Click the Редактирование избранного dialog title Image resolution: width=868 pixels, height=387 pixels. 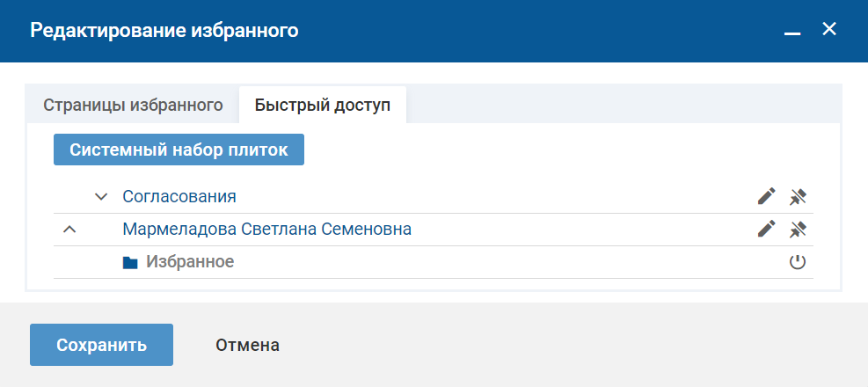164,31
